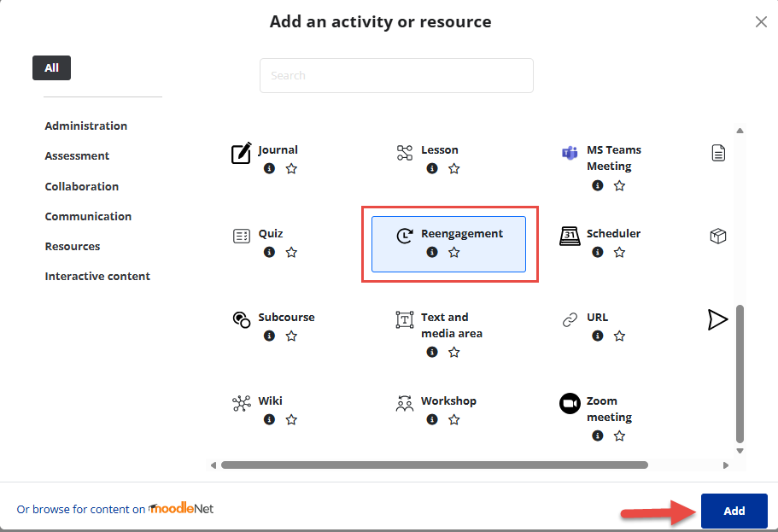Open info details for URL resource
The image size is (778, 532).
point(598,336)
